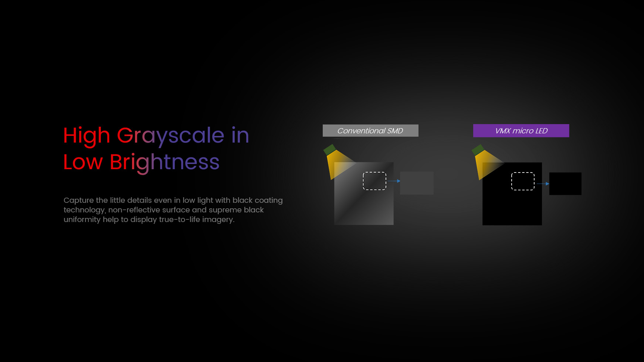Click the word "High" in the heading
This screenshot has height=362, width=644.
[87, 136]
